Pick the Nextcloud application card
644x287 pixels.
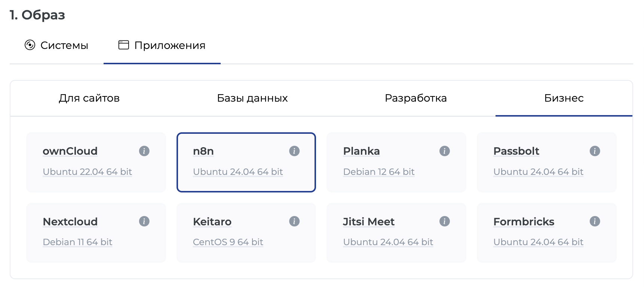pos(96,233)
